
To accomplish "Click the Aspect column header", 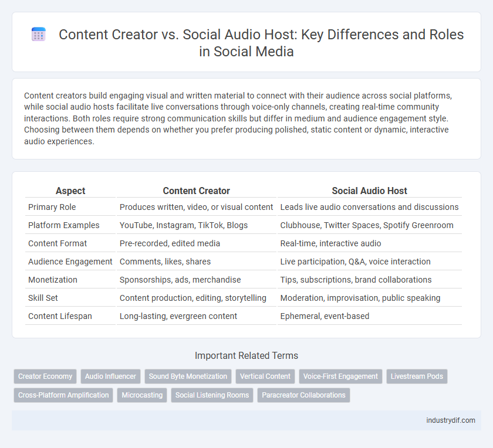I will coord(70,191).
